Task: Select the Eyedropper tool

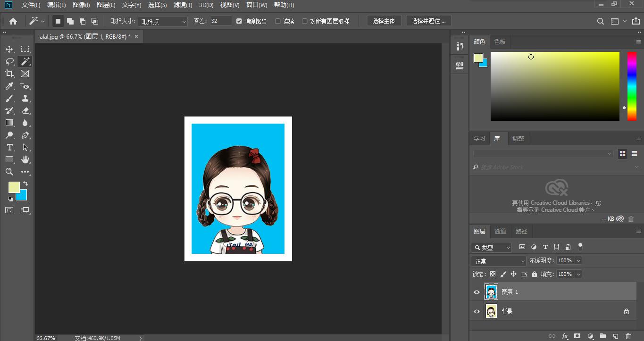Action: (9, 86)
